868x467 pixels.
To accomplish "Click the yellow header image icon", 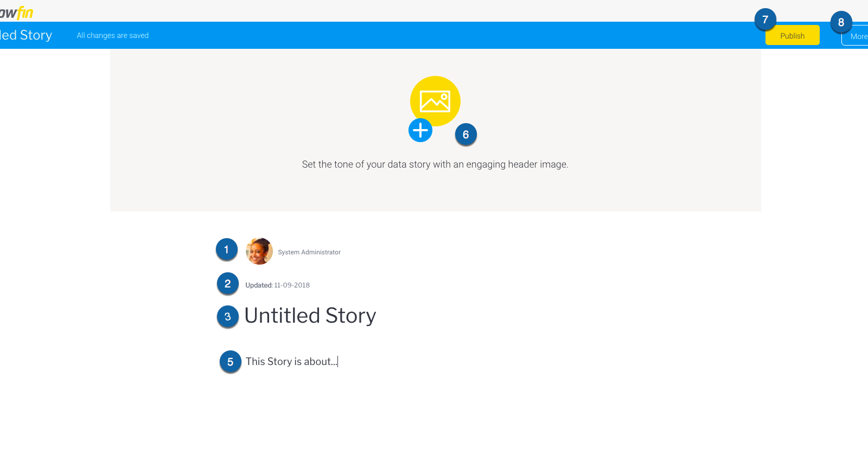I will pyautogui.click(x=435, y=101).
